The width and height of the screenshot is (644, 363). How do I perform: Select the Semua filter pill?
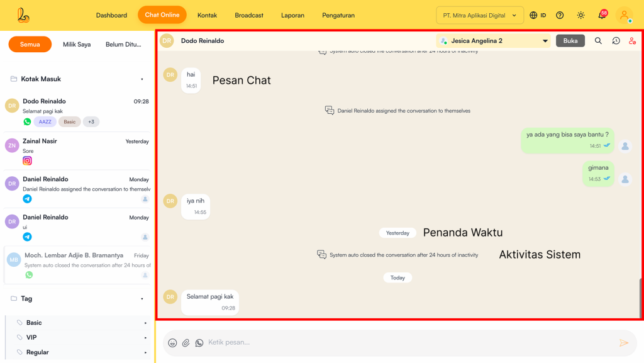[30, 45]
